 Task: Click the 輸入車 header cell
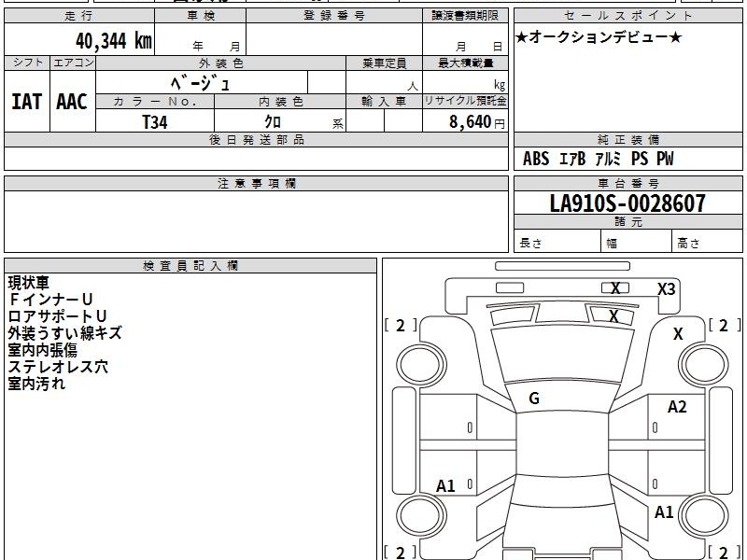point(385,102)
